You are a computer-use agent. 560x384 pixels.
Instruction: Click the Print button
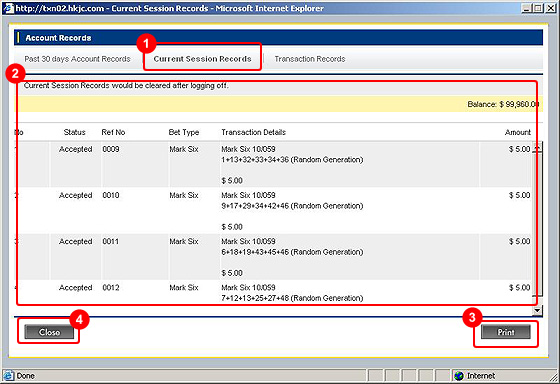(506, 332)
